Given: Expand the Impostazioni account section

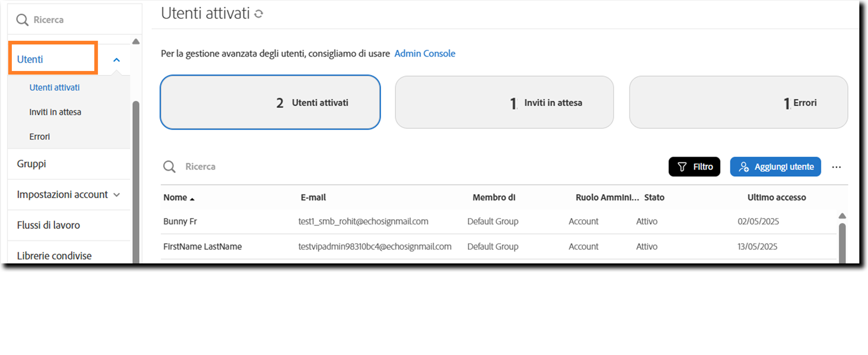Looking at the screenshot, I should coord(117,195).
